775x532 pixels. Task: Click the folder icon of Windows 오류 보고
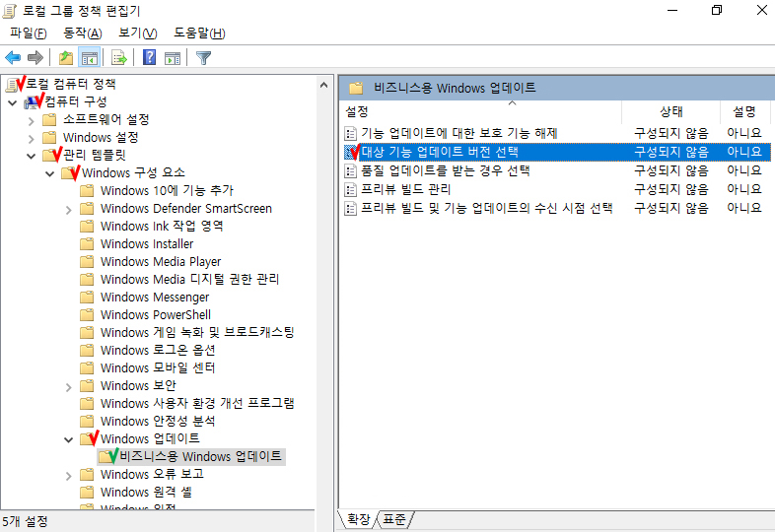click(x=87, y=475)
